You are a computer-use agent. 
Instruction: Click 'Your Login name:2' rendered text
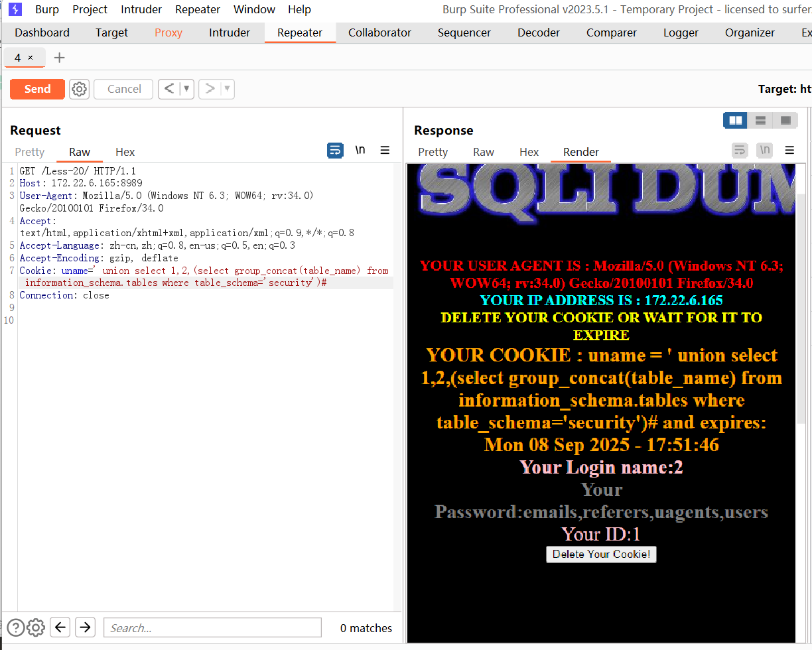[x=601, y=467]
